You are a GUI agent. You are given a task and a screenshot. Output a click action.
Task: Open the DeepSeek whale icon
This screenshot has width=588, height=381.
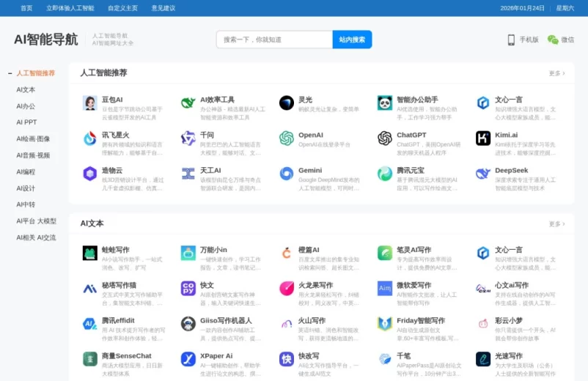[483, 174]
